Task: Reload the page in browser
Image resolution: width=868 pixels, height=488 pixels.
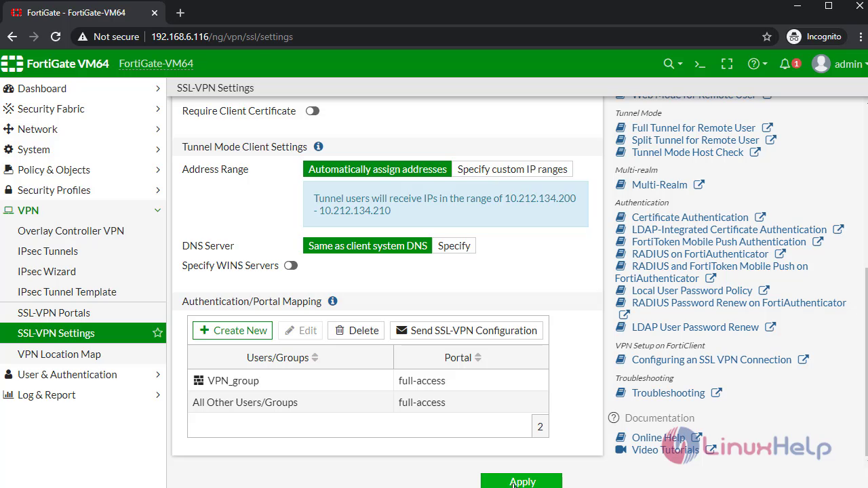Action: (x=56, y=37)
